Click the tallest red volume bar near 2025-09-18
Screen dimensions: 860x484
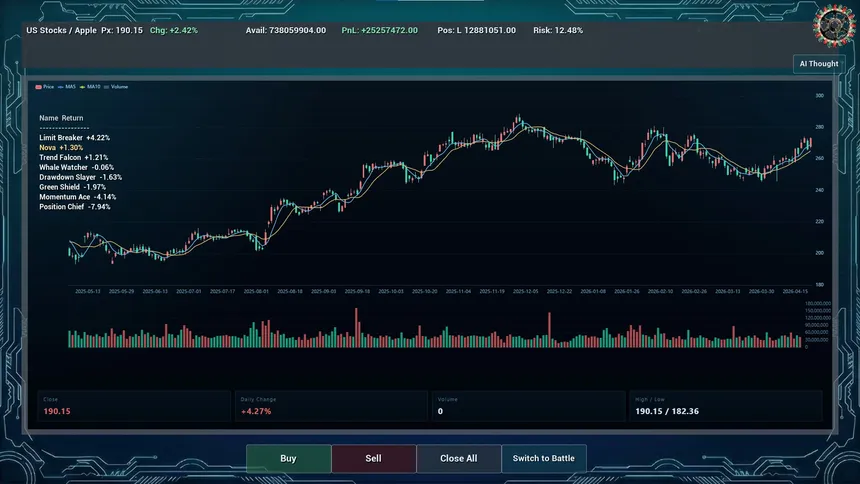point(357,328)
